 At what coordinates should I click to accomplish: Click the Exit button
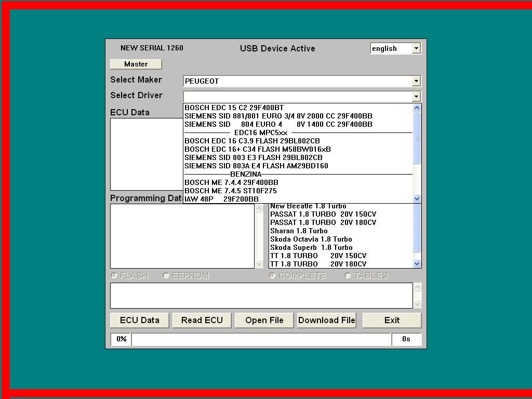pos(392,320)
